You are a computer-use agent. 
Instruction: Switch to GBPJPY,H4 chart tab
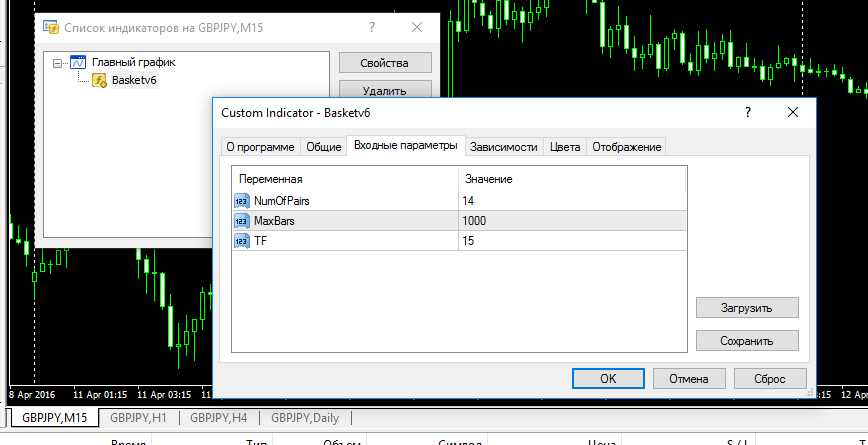(x=219, y=418)
